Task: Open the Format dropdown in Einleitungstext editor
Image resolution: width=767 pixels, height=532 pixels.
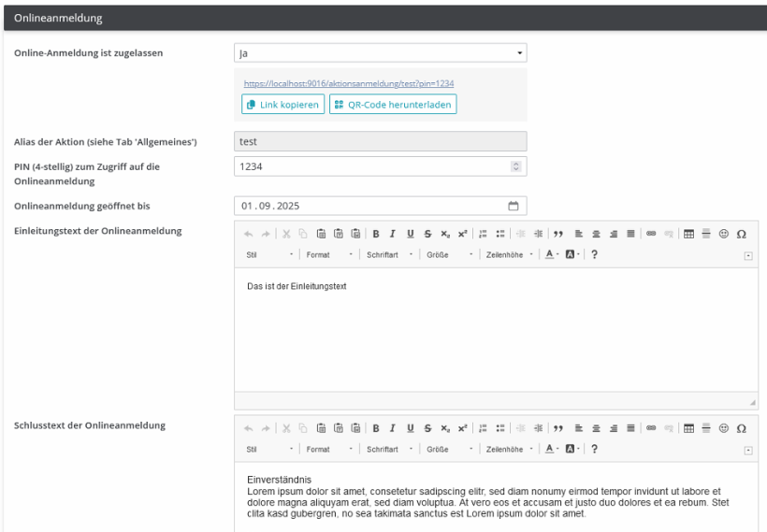Action: coord(329,254)
